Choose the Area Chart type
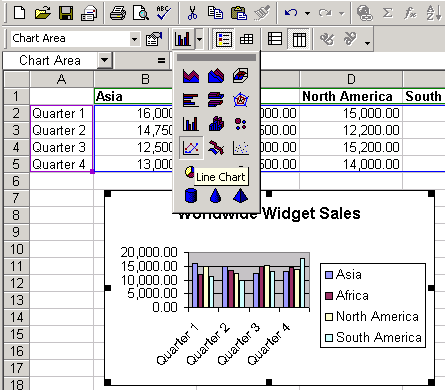Screen dimensions: 445x390 click(x=191, y=76)
